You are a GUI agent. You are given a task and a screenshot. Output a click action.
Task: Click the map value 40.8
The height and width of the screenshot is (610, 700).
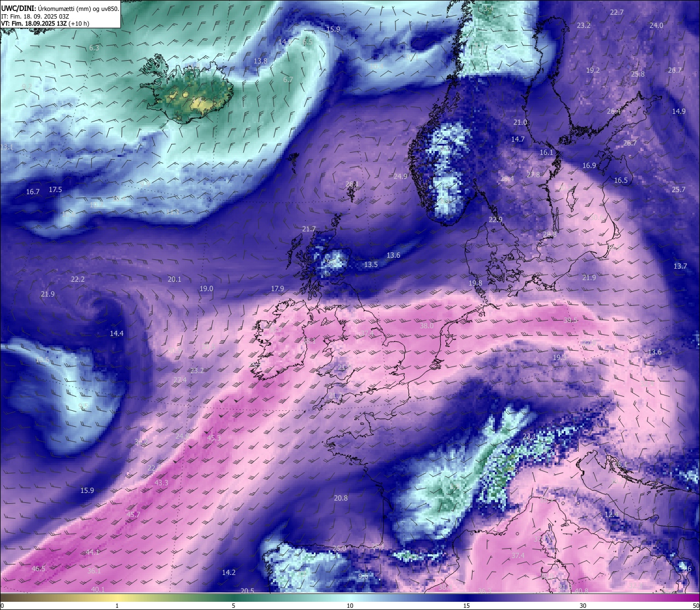(581, 591)
